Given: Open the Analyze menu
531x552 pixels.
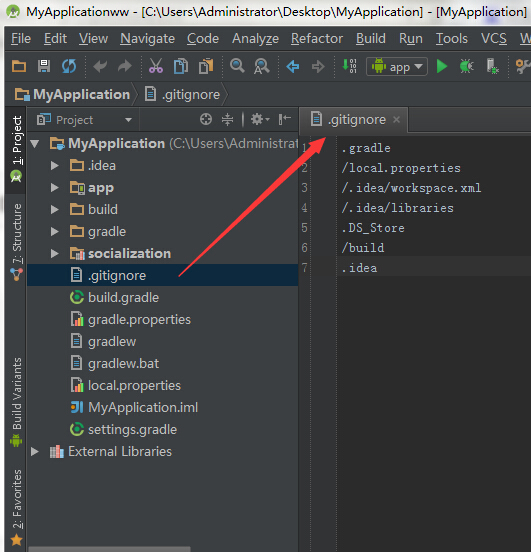Looking at the screenshot, I should pos(255,38).
